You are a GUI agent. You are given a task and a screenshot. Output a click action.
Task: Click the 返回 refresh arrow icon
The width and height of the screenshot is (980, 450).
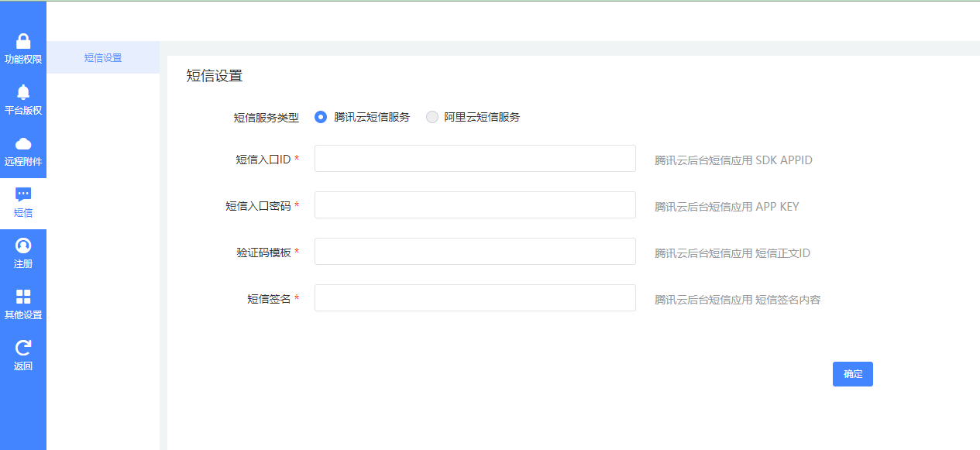click(x=23, y=348)
